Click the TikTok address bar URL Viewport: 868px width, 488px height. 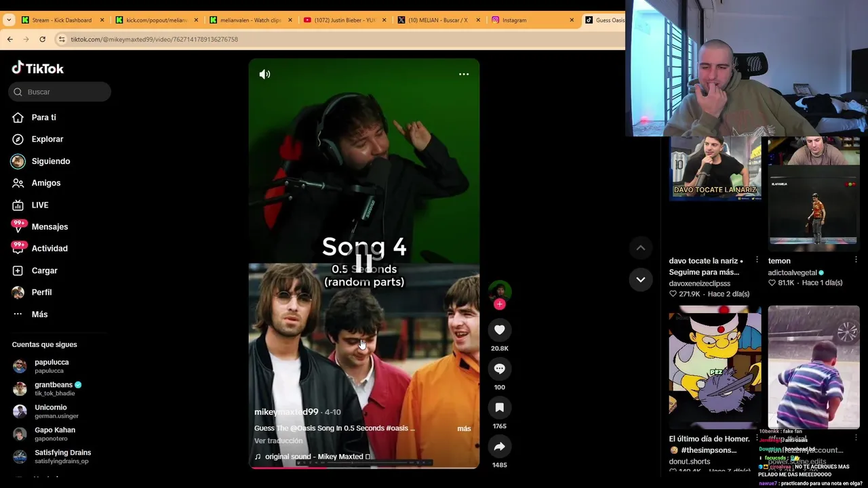[x=155, y=40]
